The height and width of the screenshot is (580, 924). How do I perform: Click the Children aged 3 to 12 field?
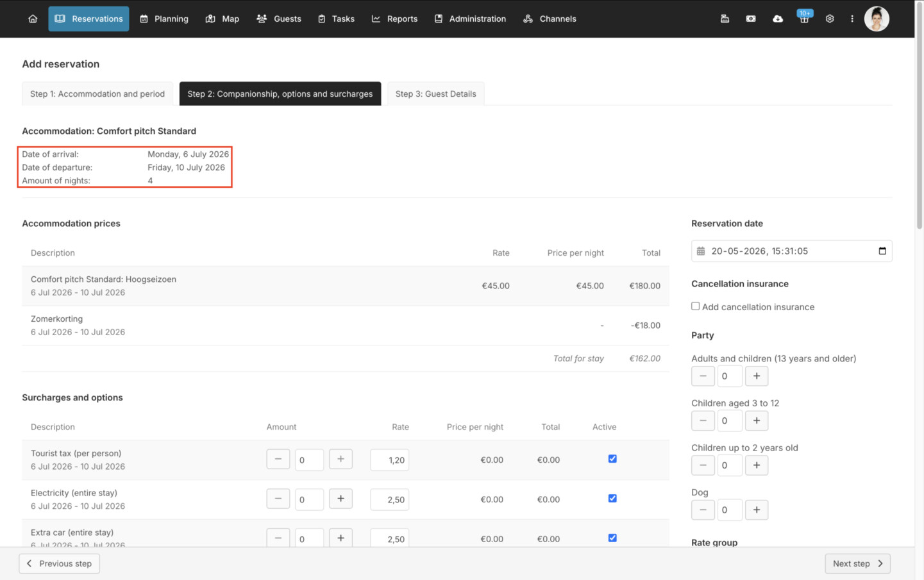click(730, 421)
